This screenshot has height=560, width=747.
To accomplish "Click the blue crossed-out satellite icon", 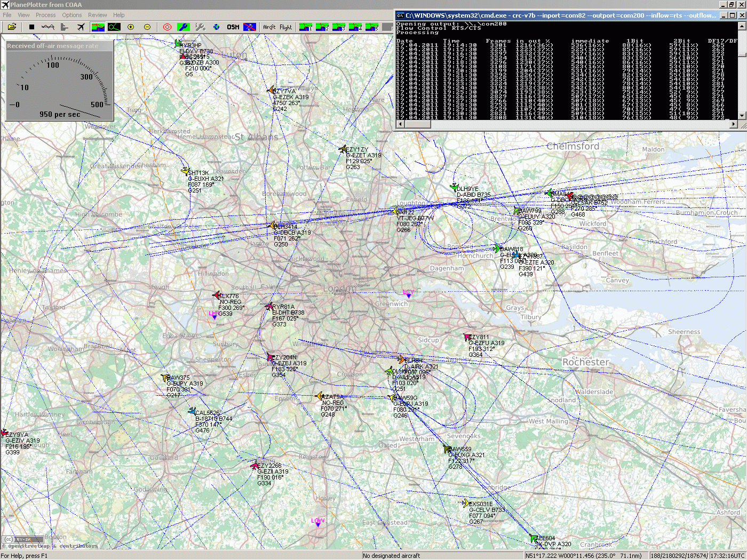I will point(249,27).
